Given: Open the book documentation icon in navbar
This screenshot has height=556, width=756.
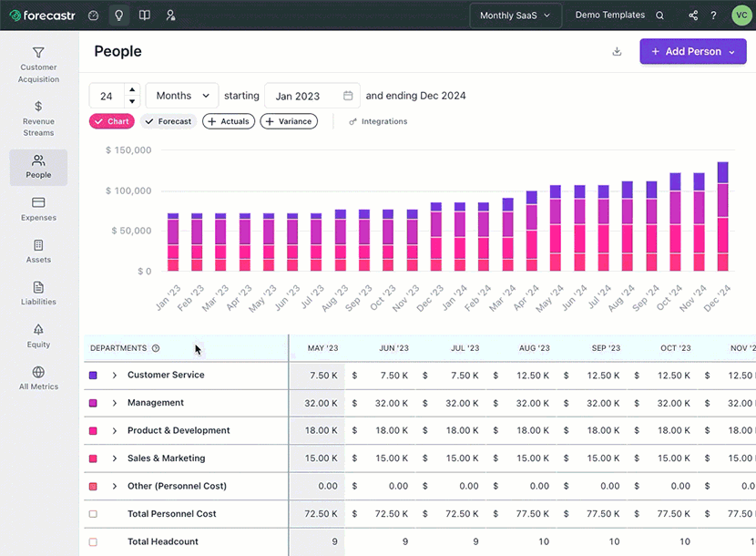Looking at the screenshot, I should [144, 15].
